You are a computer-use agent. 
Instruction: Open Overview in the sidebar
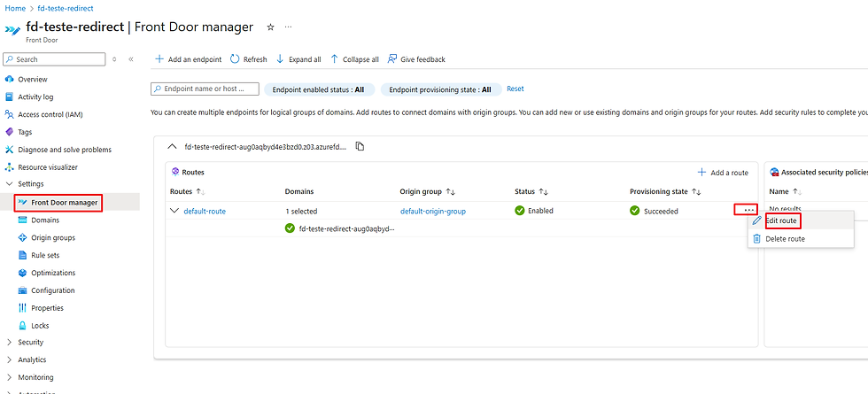[33, 79]
